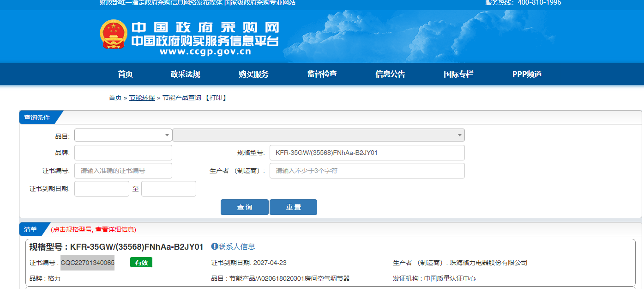Screen dimensions: 644x289
Task: Click the 查询 search button
Action: tap(245, 207)
